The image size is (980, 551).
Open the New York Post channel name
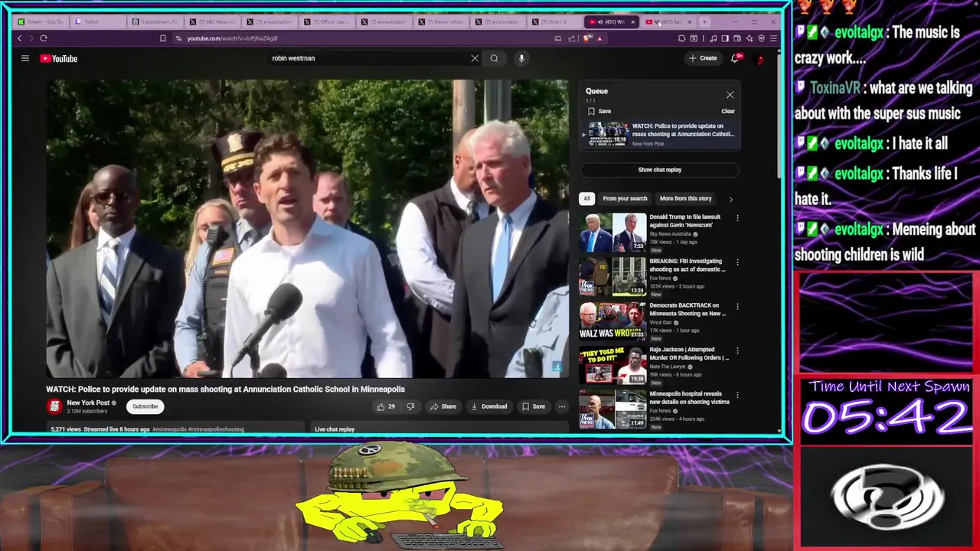(88, 403)
